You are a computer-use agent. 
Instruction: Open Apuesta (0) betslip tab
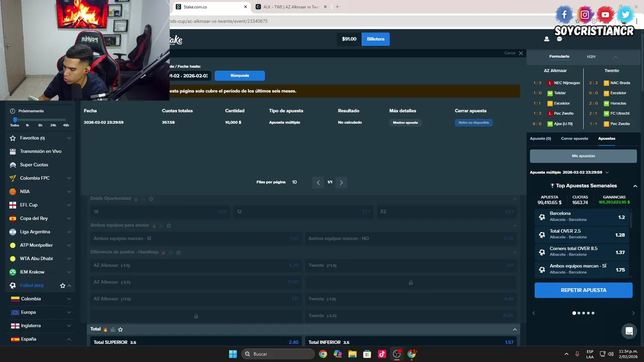point(540,138)
